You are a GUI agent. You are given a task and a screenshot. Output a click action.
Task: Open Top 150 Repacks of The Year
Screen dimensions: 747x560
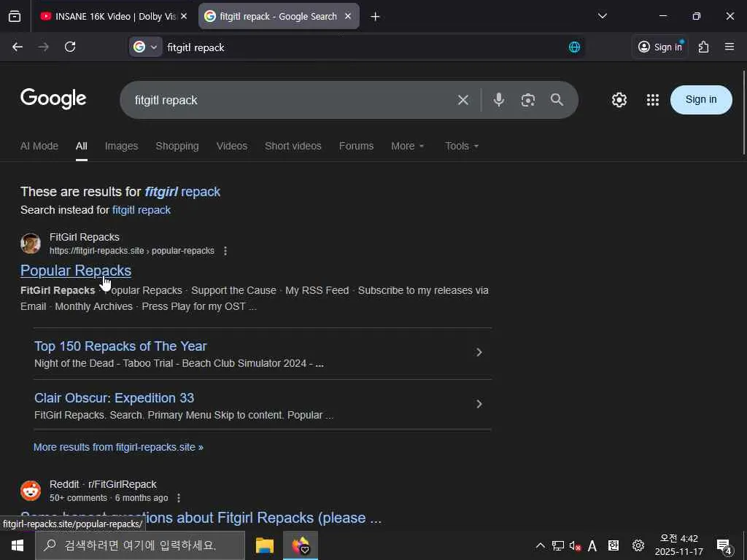[x=120, y=346]
